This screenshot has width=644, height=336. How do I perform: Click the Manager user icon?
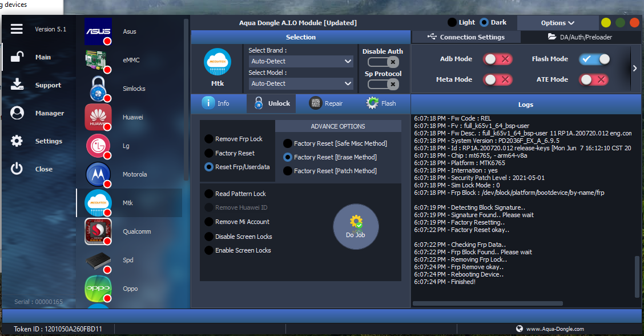[17, 113]
